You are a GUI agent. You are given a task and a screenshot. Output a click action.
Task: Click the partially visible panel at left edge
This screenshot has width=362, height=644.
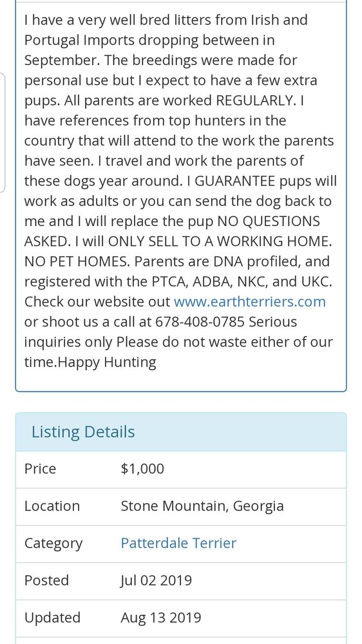(2, 132)
